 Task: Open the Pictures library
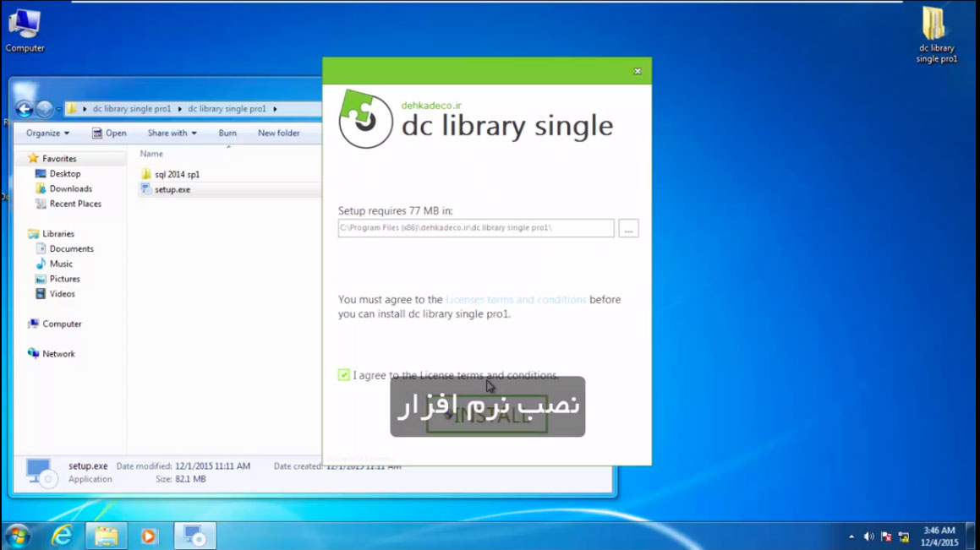[64, 279]
